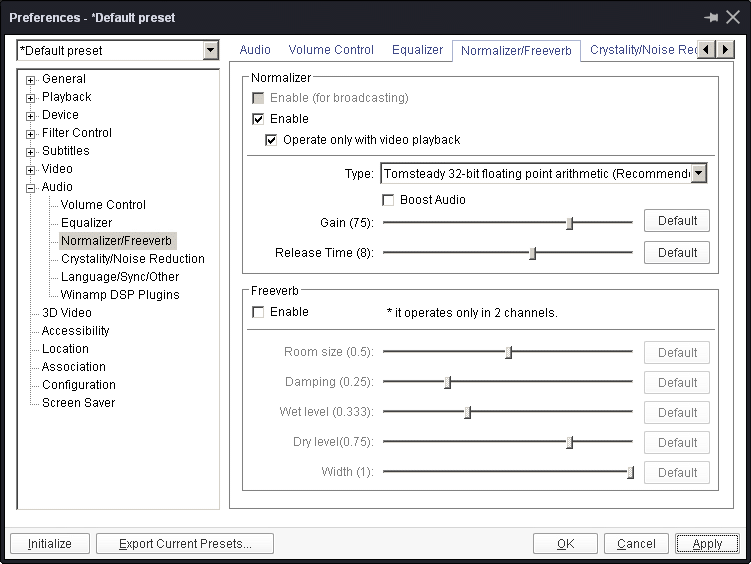This screenshot has width=751, height=564.
Task: Reset Gain with its Default button
Action: pos(677,221)
